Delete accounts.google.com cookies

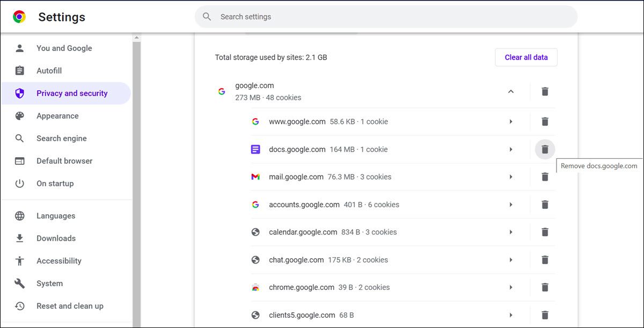pyautogui.click(x=545, y=205)
